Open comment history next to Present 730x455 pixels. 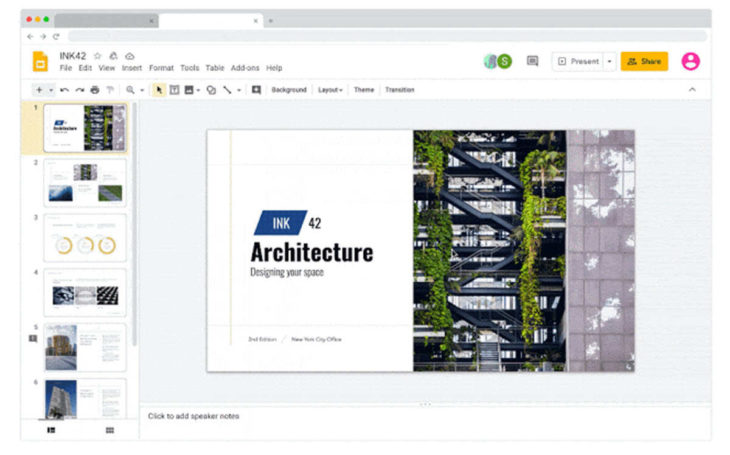(x=532, y=61)
